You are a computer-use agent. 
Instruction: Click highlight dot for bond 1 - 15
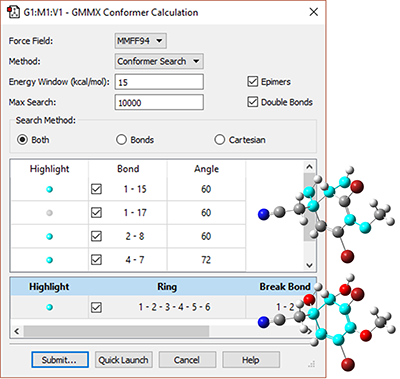(x=49, y=189)
